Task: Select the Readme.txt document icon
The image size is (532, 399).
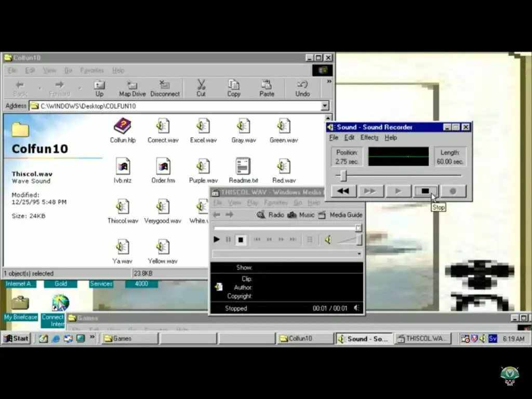Action: (243, 167)
